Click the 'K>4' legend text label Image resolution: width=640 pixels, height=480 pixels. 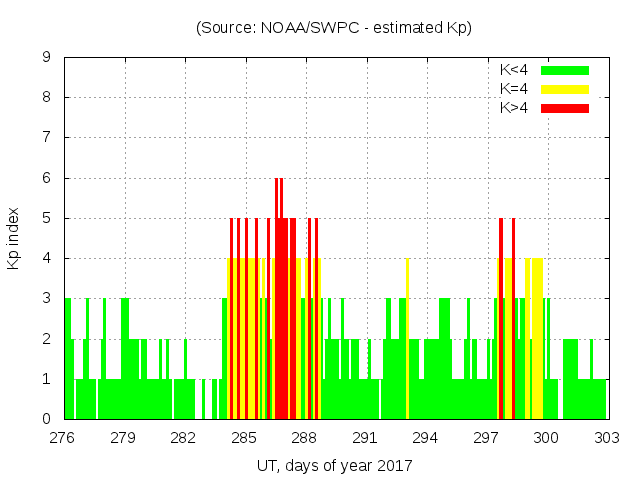[514, 107]
